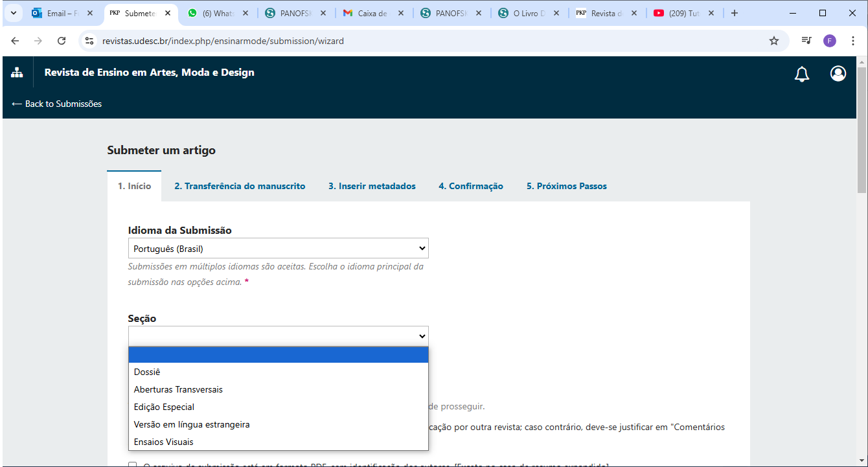Reload the page with refresh icon
868x467 pixels.
tap(62, 41)
